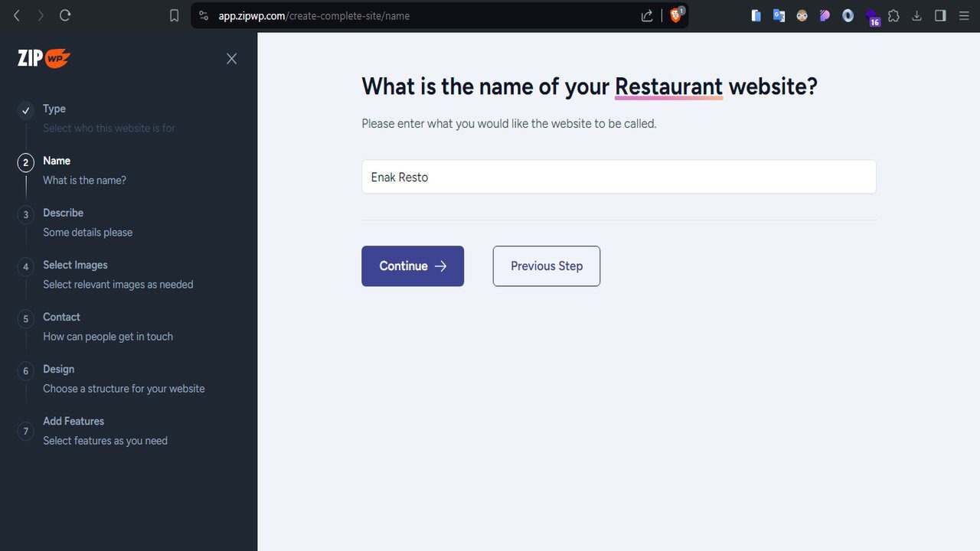Open the Google Translate extension
The image size is (980, 551).
[779, 15]
